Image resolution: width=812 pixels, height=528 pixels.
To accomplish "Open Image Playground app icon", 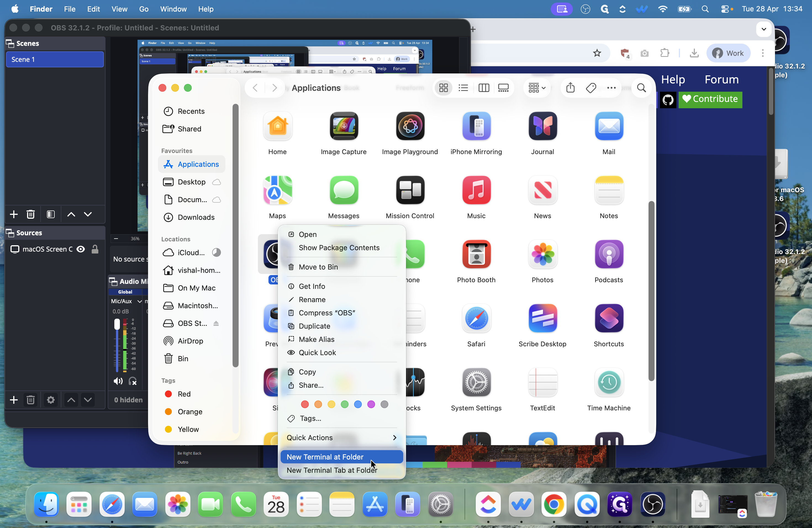I will 410,126.
